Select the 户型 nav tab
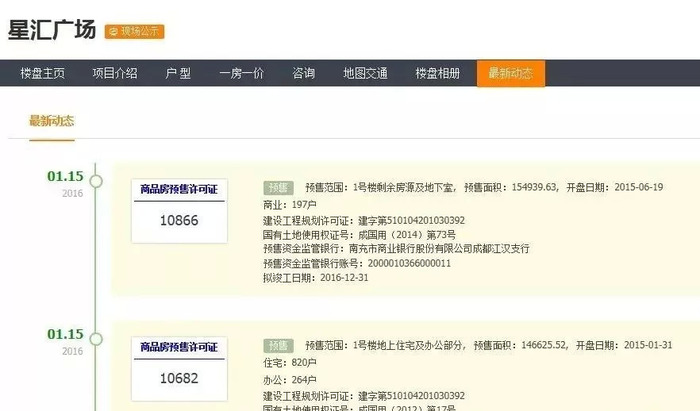This screenshot has height=411, width=700. 178,73
